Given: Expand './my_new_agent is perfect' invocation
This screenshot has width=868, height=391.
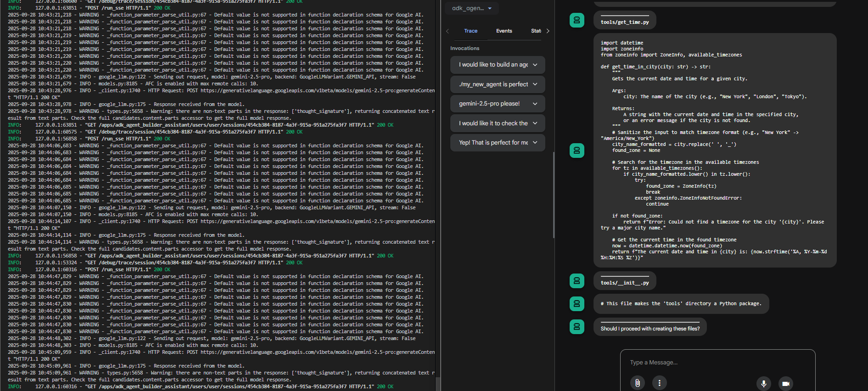Looking at the screenshot, I should (498, 84).
